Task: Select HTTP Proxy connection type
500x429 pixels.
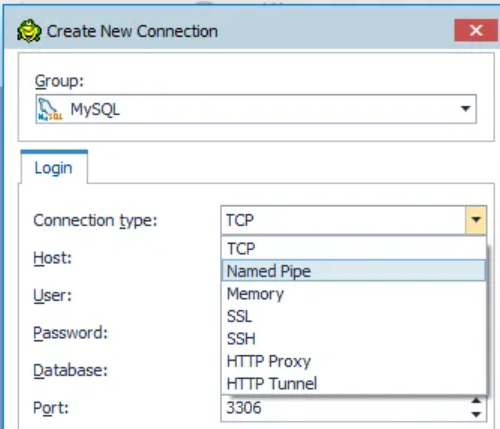Action: [x=353, y=361]
